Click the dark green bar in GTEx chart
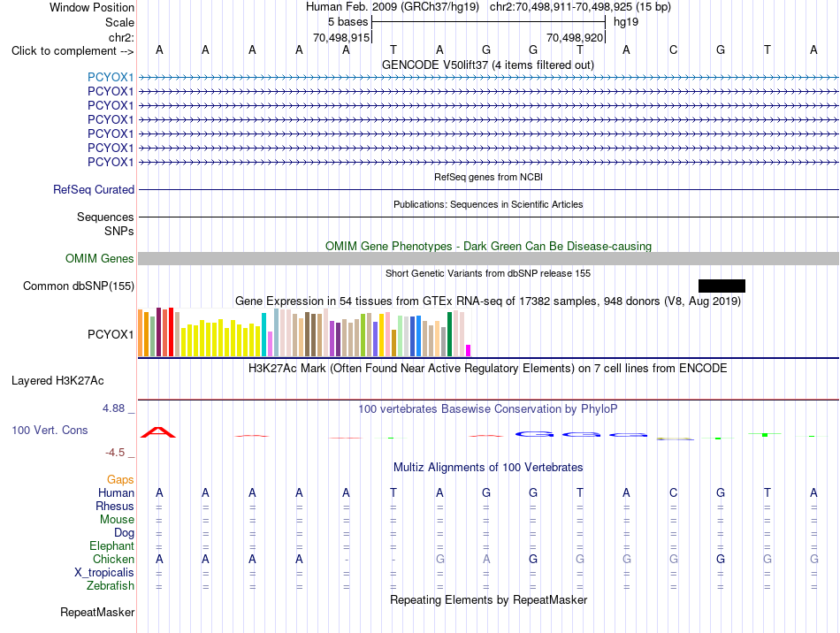 [449, 334]
